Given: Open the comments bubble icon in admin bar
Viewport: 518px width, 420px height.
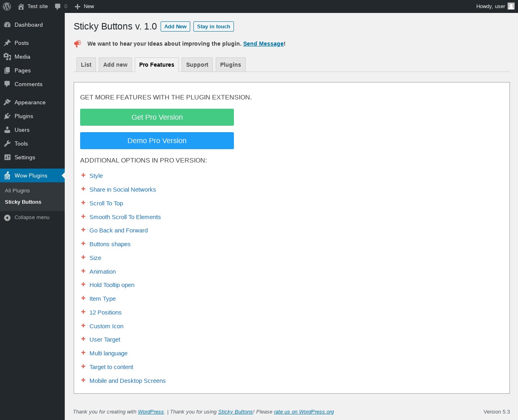Looking at the screenshot, I should click(x=58, y=6).
